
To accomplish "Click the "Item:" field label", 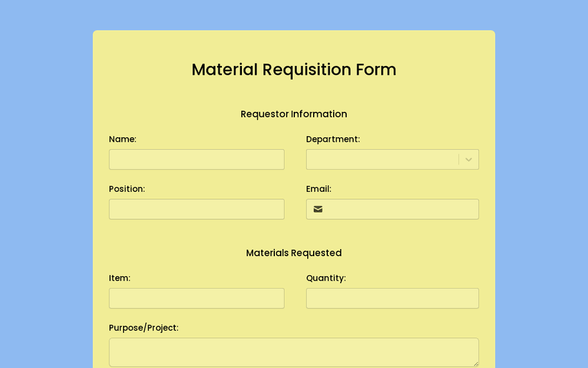I will tap(119, 278).
